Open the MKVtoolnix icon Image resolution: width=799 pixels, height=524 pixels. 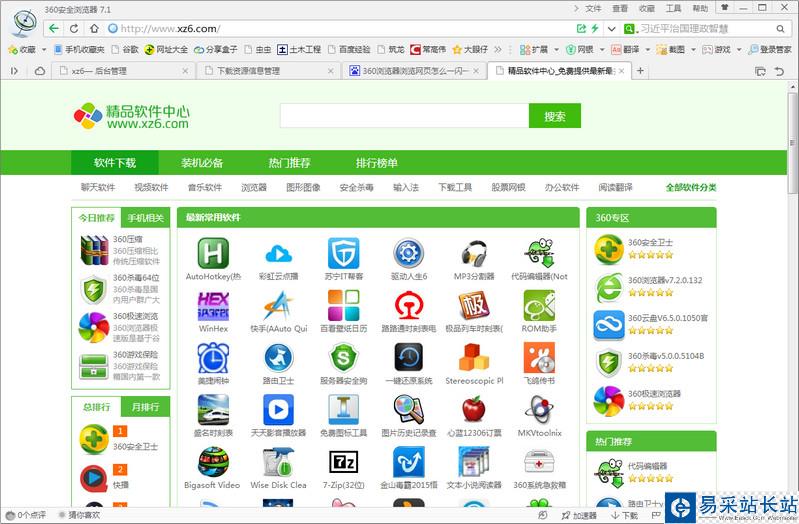[x=539, y=410]
